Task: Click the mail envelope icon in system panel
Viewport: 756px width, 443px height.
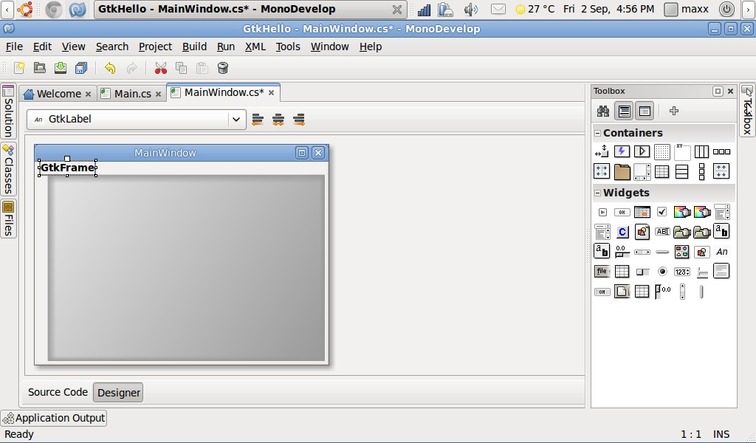Action: click(x=498, y=9)
